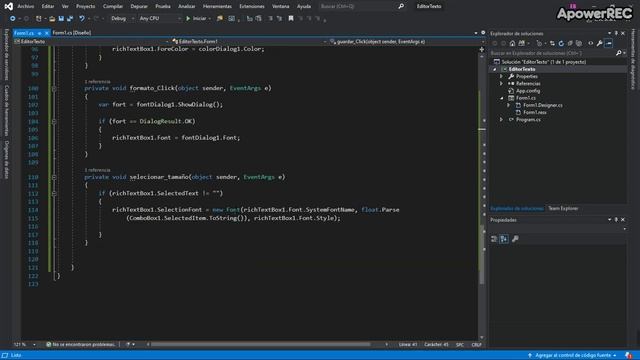Click the bookmark toolbar icon
640x360 pixels.
point(291,18)
